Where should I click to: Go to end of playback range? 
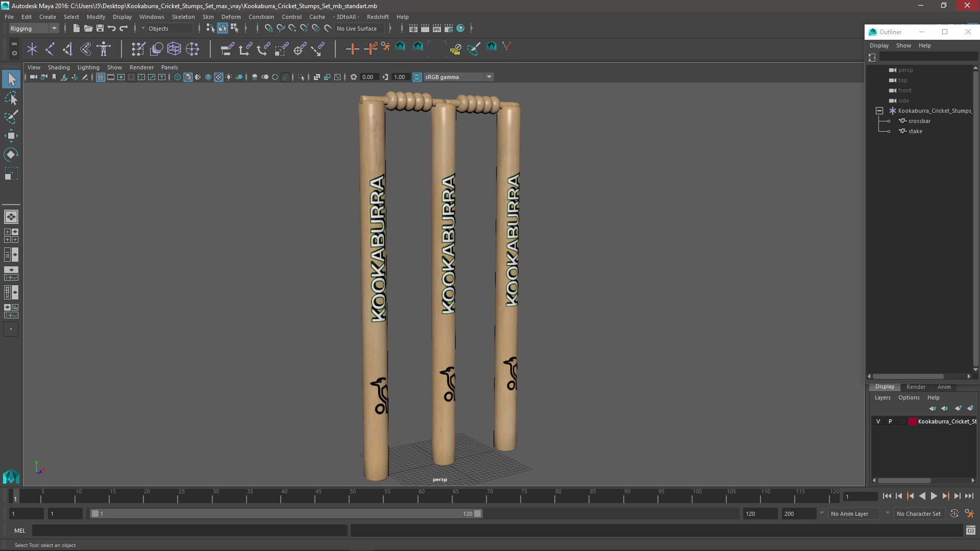click(x=969, y=496)
